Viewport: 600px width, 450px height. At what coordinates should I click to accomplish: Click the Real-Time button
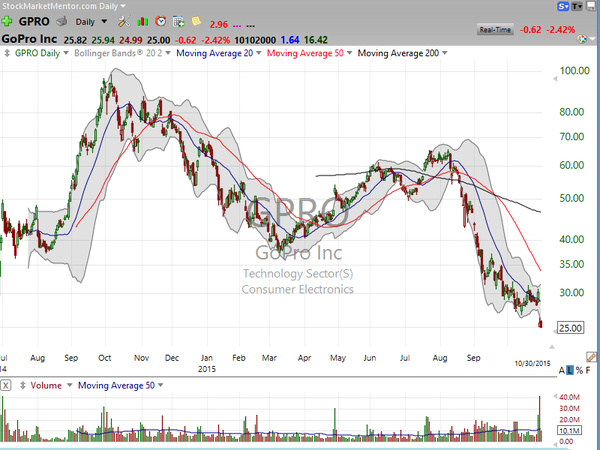point(495,30)
